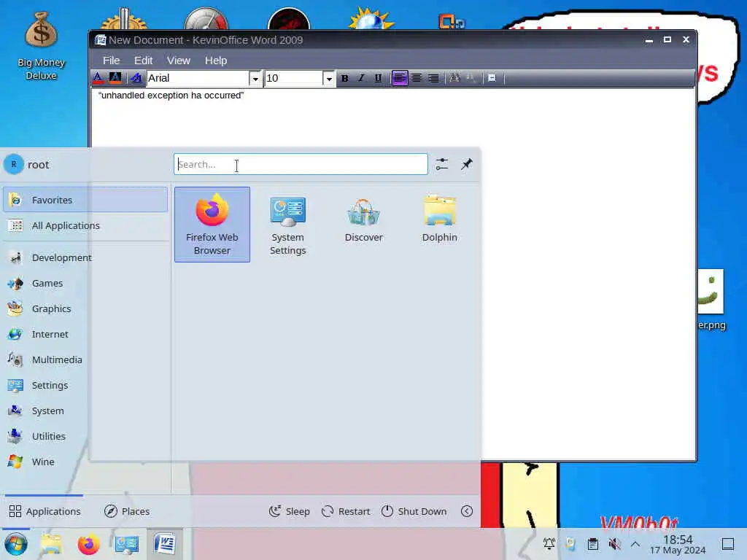
Task: Open notifications bell in system tray
Action: (549, 543)
